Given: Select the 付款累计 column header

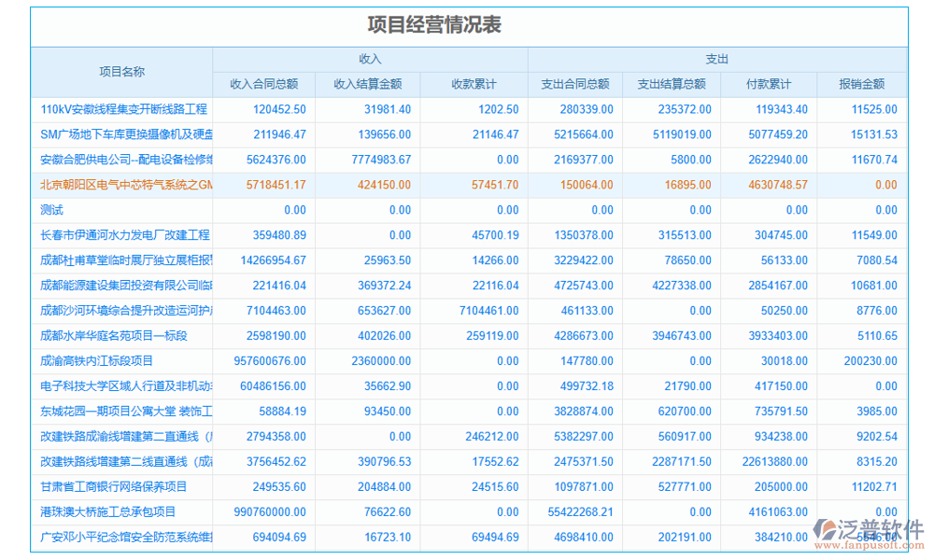Looking at the screenshot, I should click(x=767, y=84).
